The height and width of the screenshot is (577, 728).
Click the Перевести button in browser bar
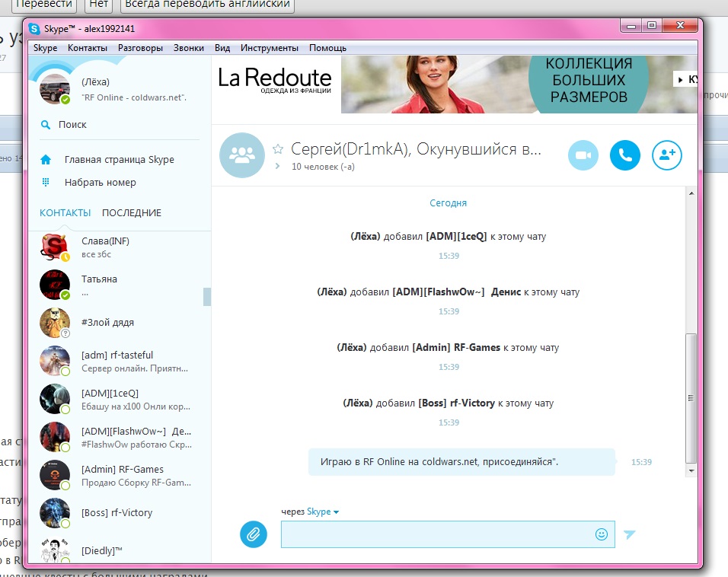(x=44, y=5)
